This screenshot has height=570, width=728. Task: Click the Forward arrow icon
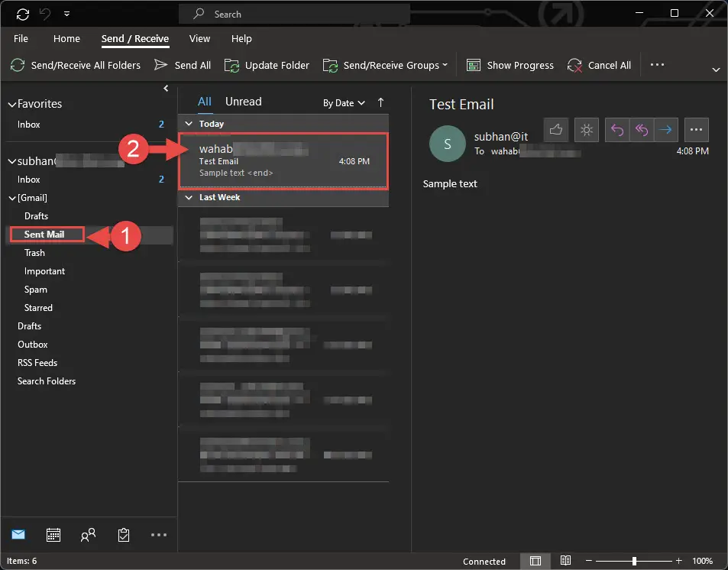tap(666, 130)
